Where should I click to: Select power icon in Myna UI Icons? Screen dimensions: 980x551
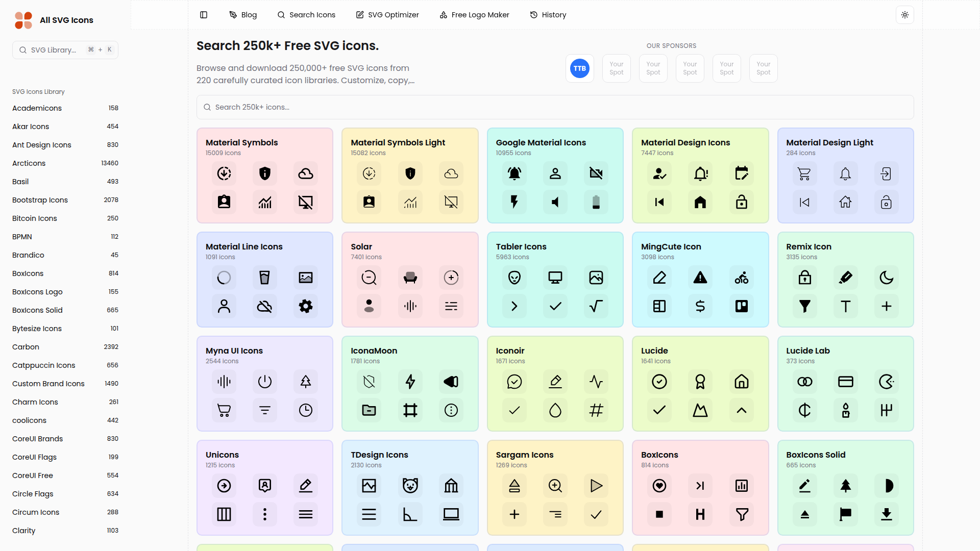265,382
